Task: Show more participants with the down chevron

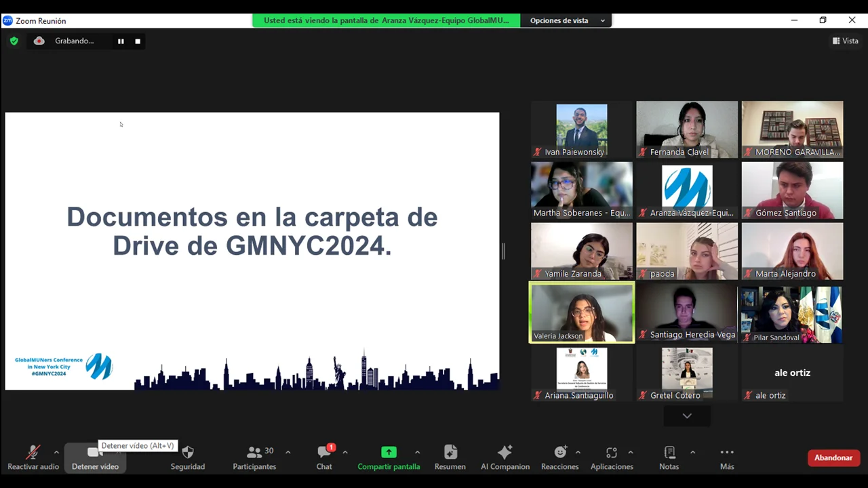Action: [687, 415]
